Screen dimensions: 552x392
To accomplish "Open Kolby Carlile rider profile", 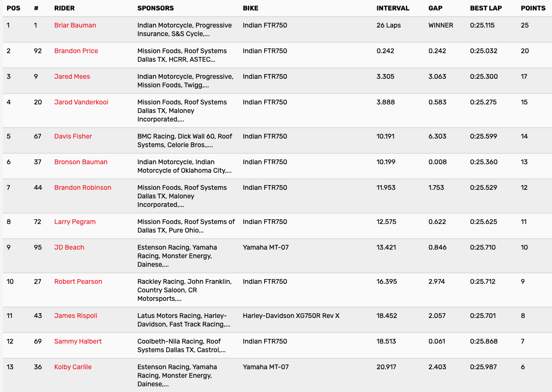I will pyautogui.click(x=73, y=367).
